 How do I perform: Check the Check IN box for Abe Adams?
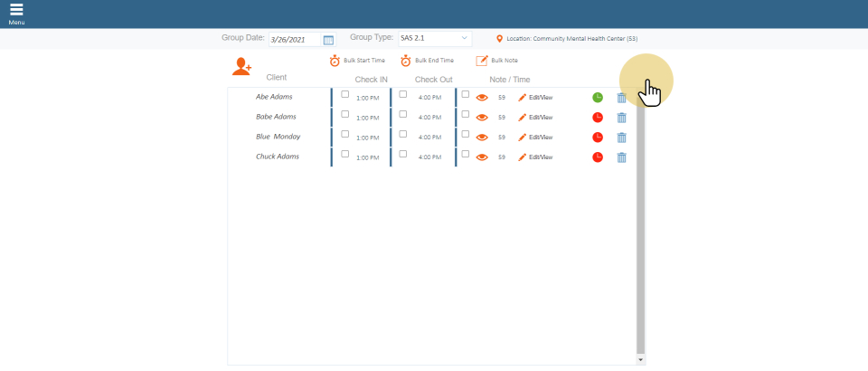[344, 94]
